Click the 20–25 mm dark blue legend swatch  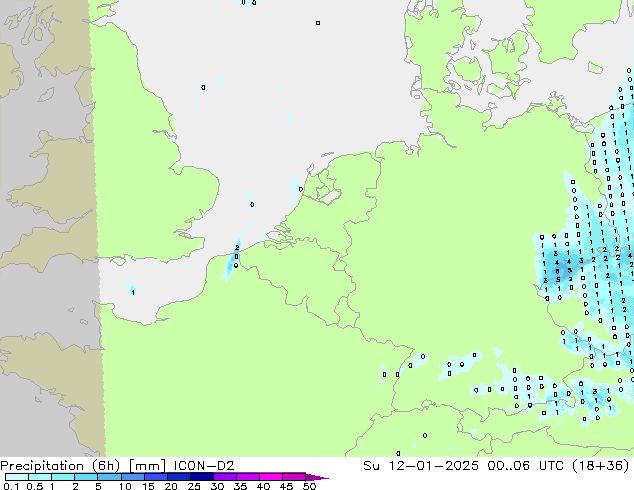point(178,477)
